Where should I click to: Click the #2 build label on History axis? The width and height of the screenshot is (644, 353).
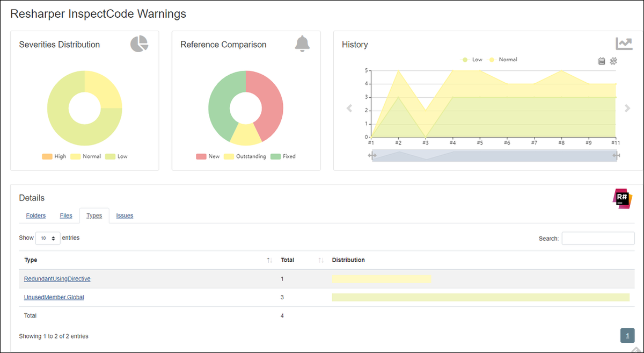[x=398, y=143]
